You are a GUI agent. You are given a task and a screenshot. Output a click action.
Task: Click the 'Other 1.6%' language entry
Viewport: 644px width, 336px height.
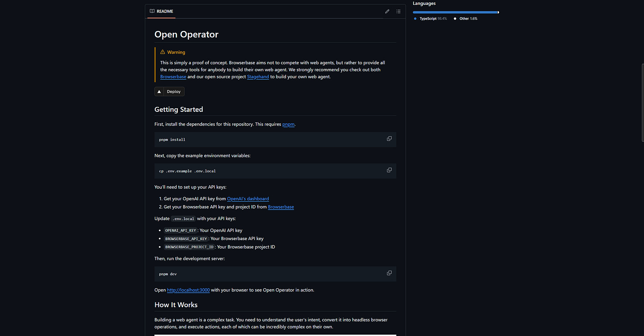(x=466, y=19)
